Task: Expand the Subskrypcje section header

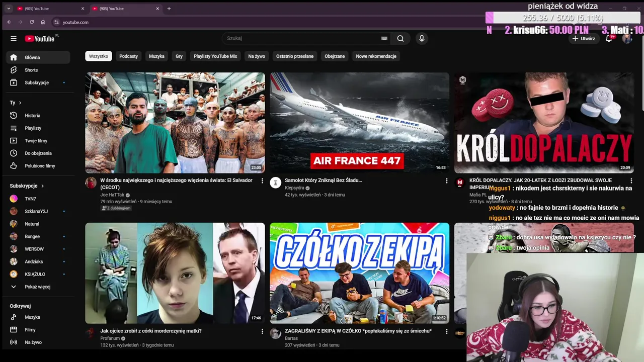Action: (27, 186)
